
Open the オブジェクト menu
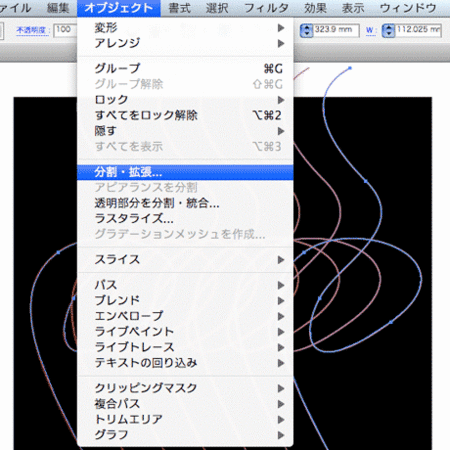(x=118, y=8)
